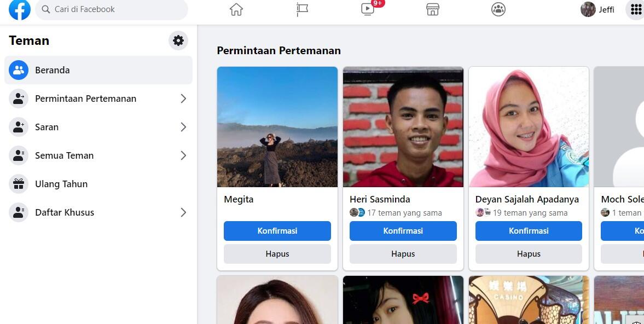Confirm Megita's friend request
Viewport: 644px width, 324px height.
277,231
